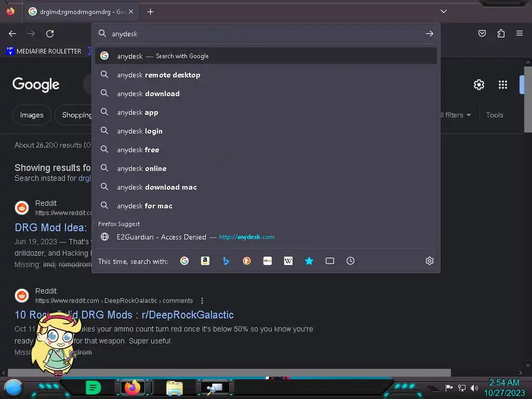Image resolution: width=532 pixels, height=399 pixels.
Task: Open the green notes app on taskbar
Action: (94, 388)
